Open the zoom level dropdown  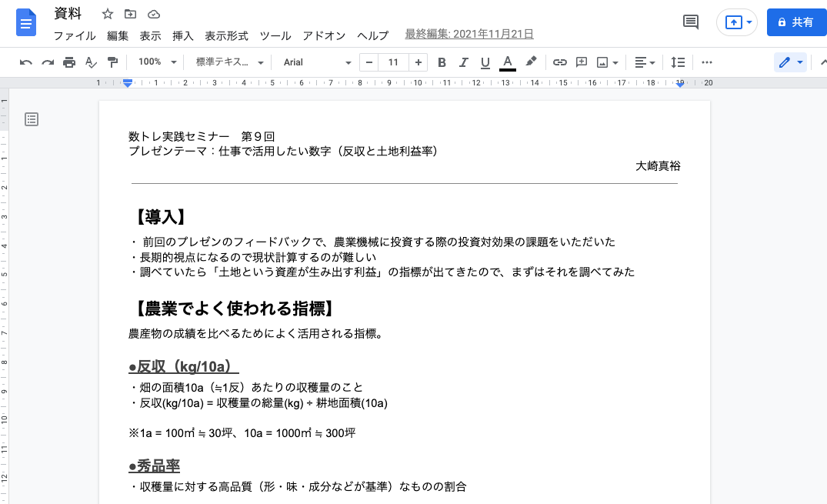click(x=156, y=62)
